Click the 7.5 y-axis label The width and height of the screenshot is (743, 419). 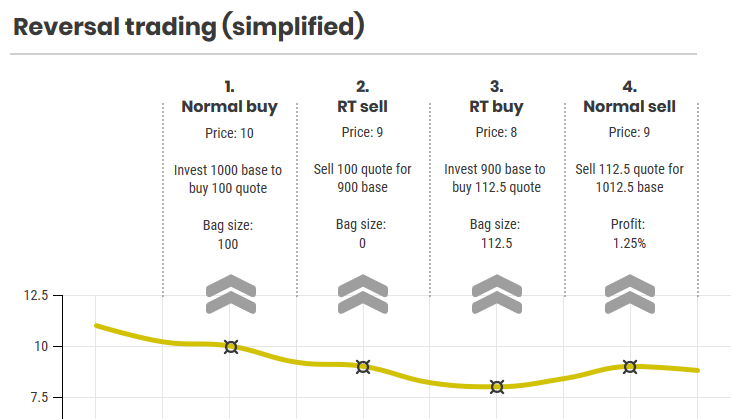click(x=38, y=397)
